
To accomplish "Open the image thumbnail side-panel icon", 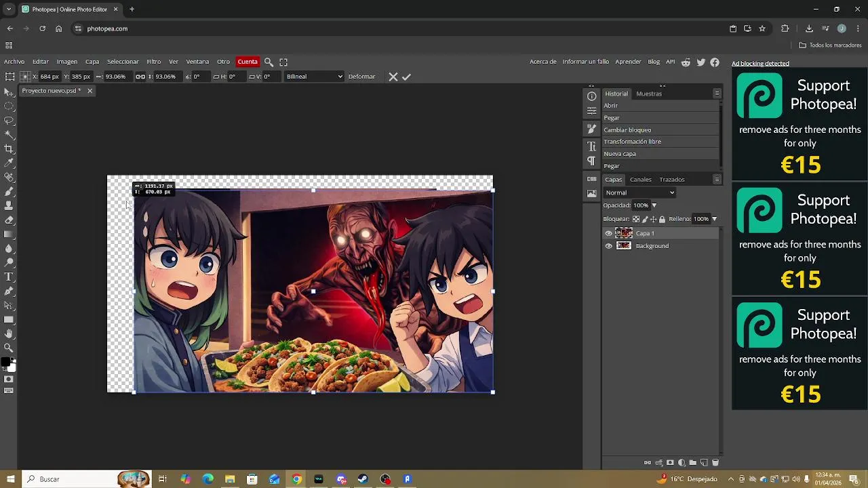I will (x=591, y=193).
